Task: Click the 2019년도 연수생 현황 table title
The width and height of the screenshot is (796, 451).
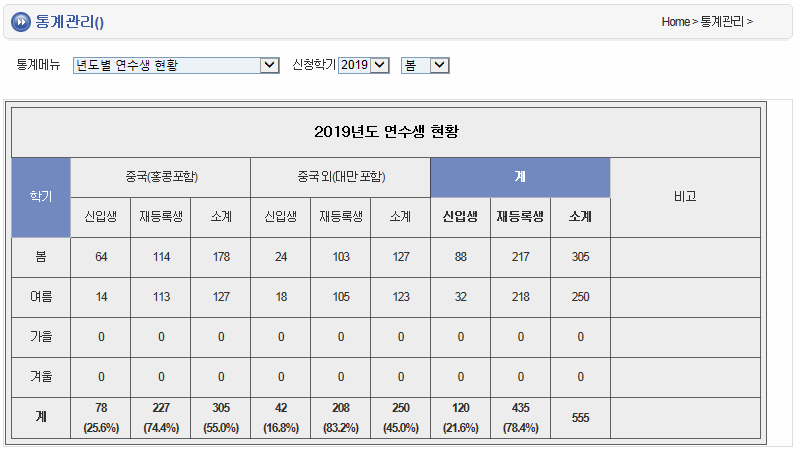Action: pos(385,132)
